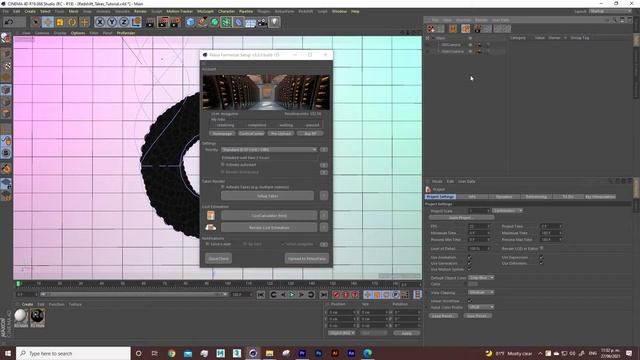Open the Character menu
The image size is (640, 360).
click(226, 11)
